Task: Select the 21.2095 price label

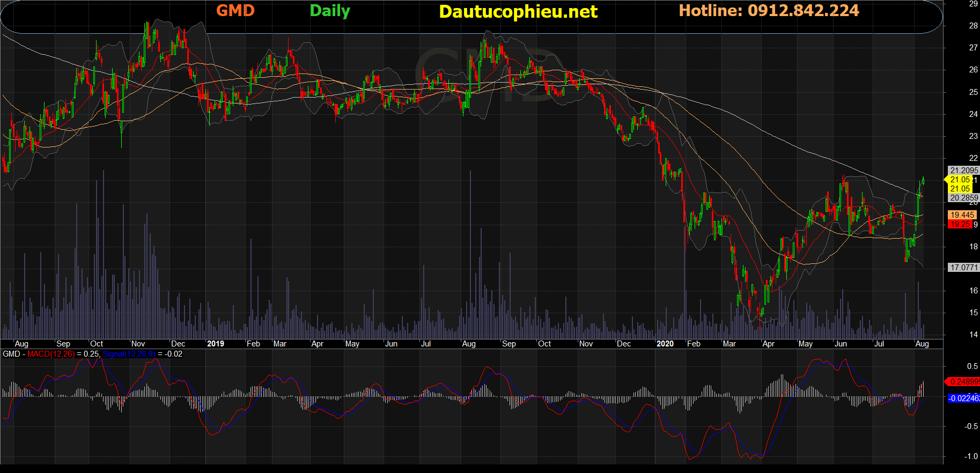Action: pyautogui.click(x=964, y=170)
